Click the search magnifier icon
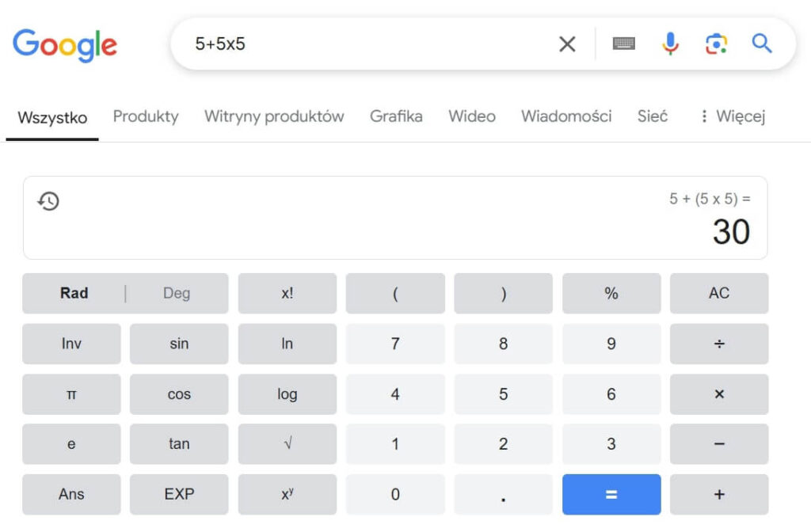811x532 pixels. [761, 44]
